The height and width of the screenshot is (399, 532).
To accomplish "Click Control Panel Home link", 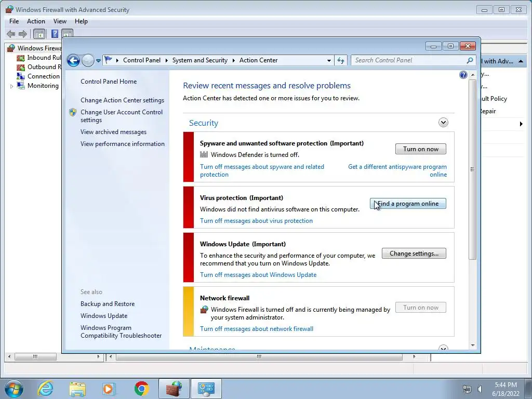I will click(109, 82).
